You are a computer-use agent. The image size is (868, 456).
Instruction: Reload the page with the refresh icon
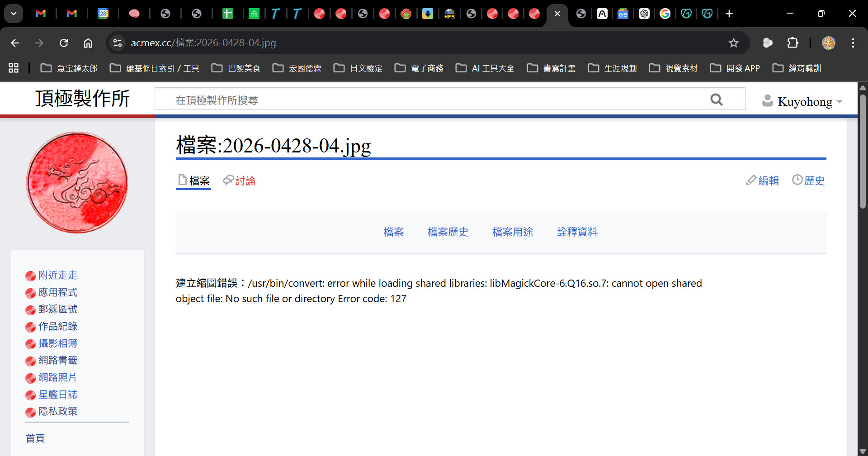(64, 43)
